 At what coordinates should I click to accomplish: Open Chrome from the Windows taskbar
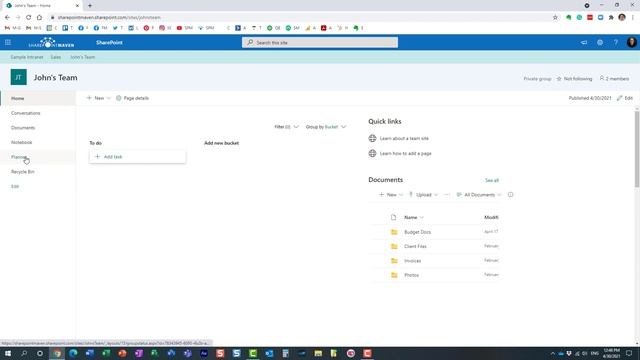point(57,353)
